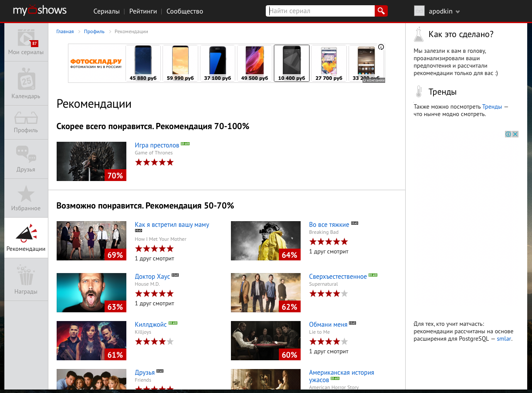This screenshot has height=393, width=532.
Task: Click Breaking Bad thumbnail
Action: pyautogui.click(x=266, y=241)
